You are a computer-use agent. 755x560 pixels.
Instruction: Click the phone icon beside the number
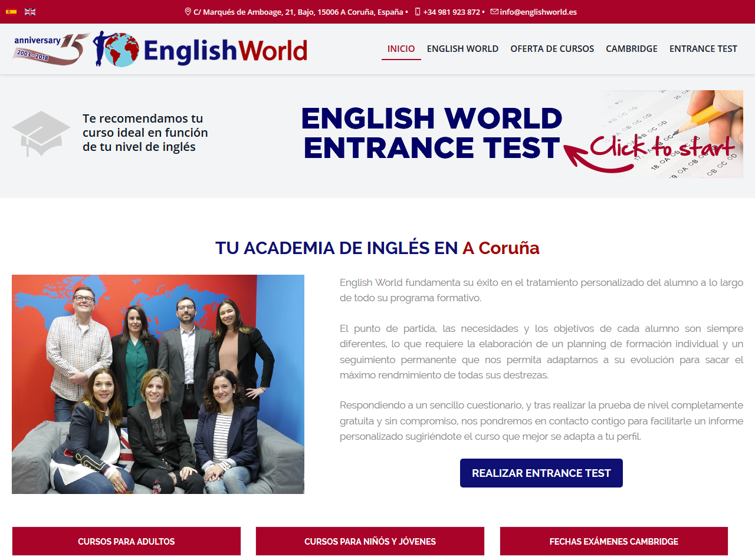(x=418, y=12)
